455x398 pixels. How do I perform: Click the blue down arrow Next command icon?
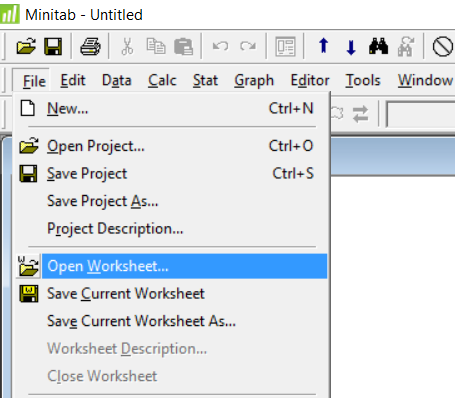(x=351, y=47)
